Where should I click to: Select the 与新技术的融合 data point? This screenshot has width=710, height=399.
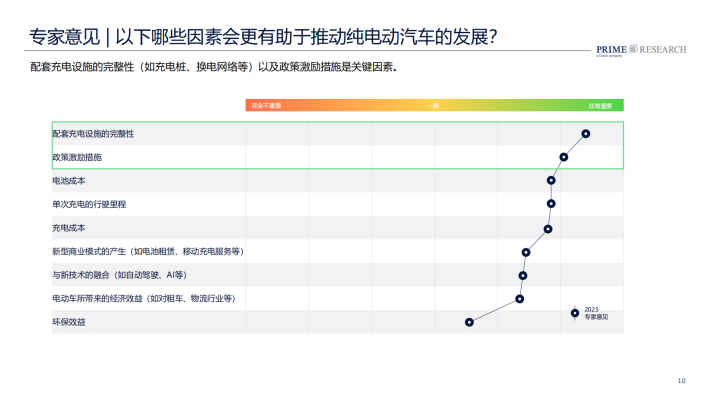[523, 275]
